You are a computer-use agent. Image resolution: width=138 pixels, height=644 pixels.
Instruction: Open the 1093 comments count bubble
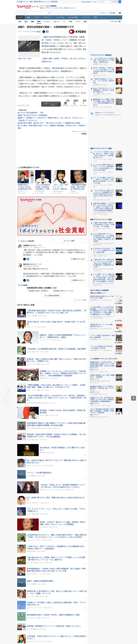[33, 32]
